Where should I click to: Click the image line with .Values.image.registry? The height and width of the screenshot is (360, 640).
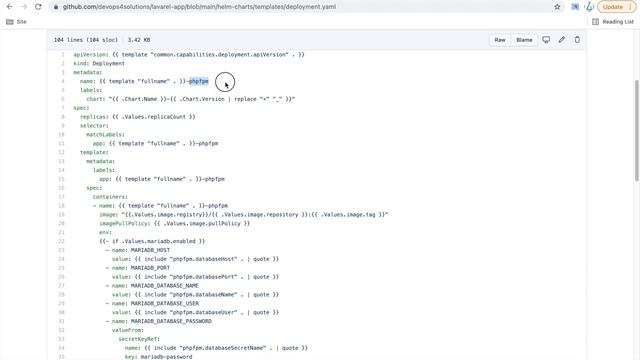(244, 214)
